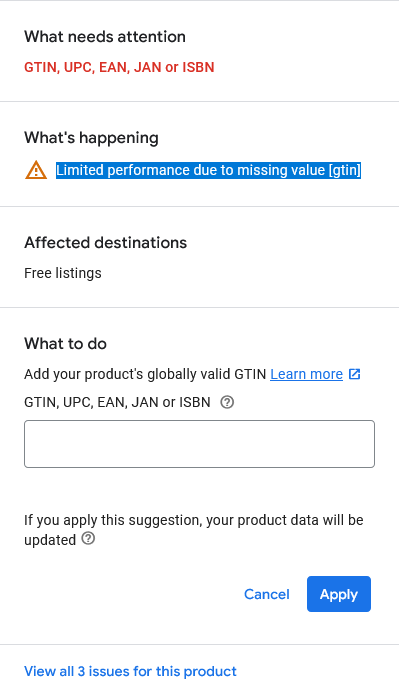This screenshot has width=399, height=686.
Task: Click 'If you apply this suggestion' sentence
Action: 194,520
